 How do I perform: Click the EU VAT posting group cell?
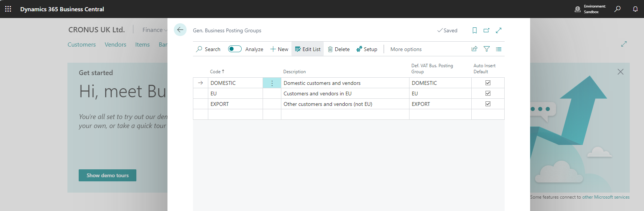pos(440,93)
